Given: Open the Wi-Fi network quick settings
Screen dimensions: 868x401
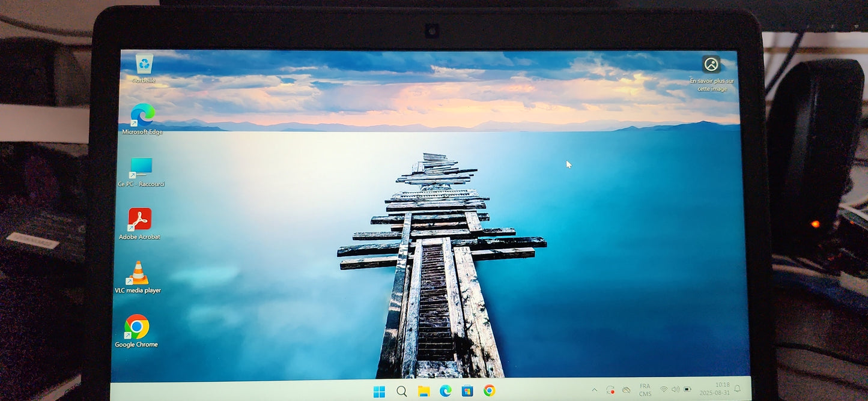Looking at the screenshot, I should tap(664, 390).
